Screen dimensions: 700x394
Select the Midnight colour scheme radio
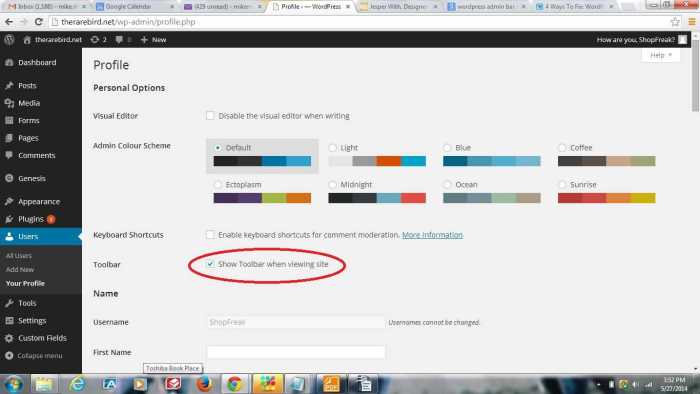pos(333,184)
